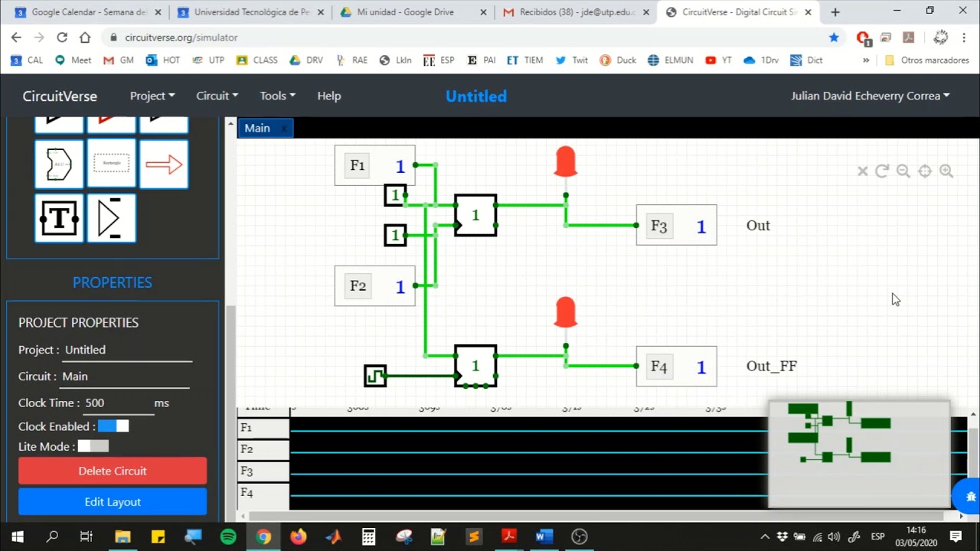Open Word from the taskbar

click(544, 536)
